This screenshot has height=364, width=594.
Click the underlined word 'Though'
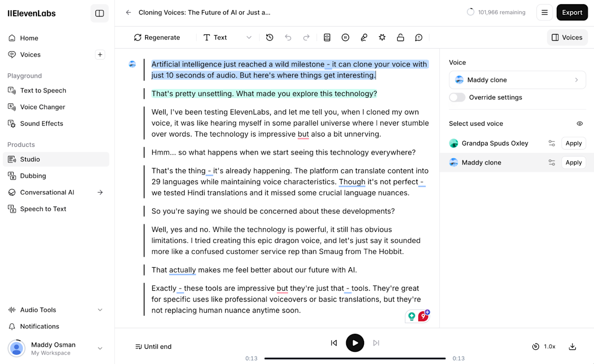click(352, 182)
